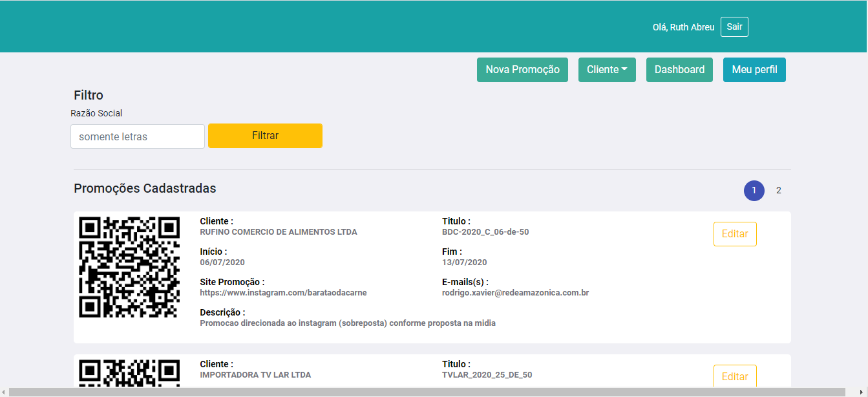Click the horizontal scrollbar at bottom
Screen dimensions: 868x397
coord(427,392)
